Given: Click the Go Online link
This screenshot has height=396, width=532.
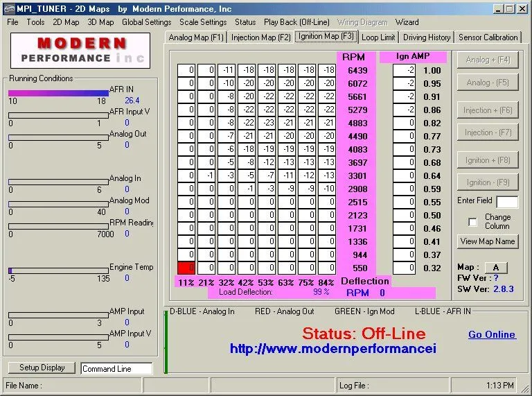Looking at the screenshot, I should (492, 334).
